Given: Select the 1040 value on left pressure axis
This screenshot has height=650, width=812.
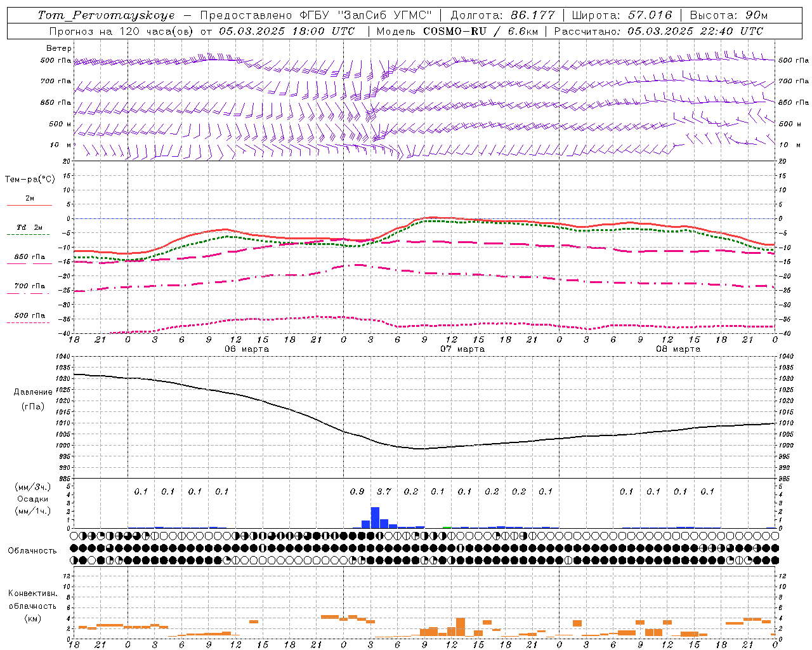Looking at the screenshot, I should pyautogui.click(x=63, y=357).
